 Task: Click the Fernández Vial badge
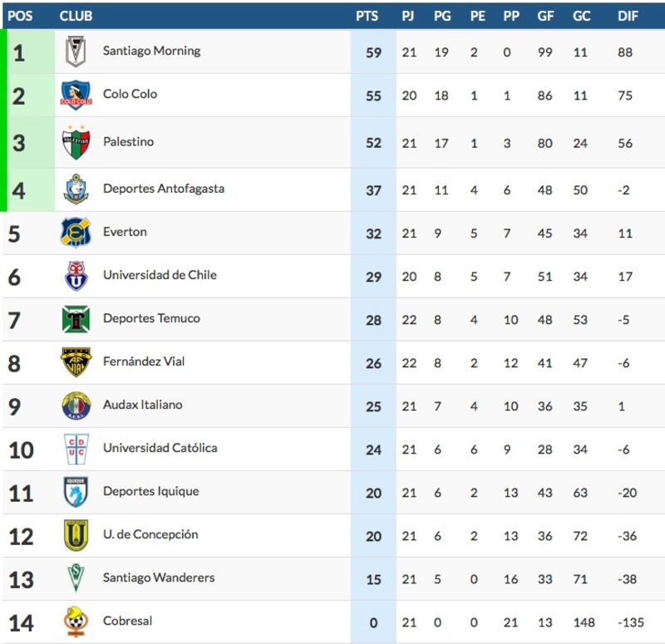click(76, 362)
